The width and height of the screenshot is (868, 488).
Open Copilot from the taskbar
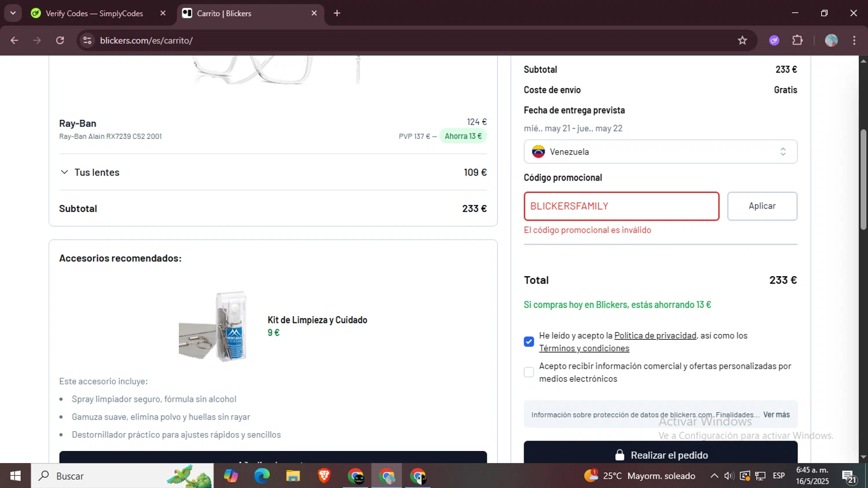(230, 476)
